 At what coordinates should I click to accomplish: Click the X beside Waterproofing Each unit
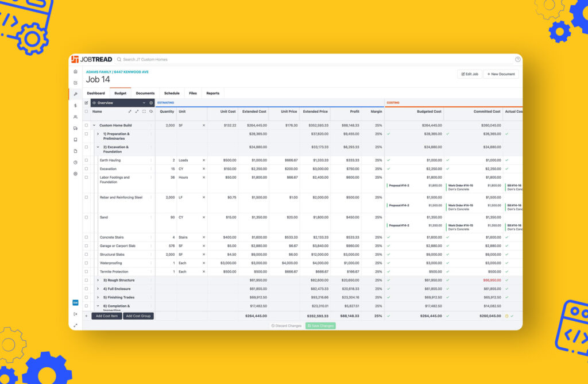[204, 263]
